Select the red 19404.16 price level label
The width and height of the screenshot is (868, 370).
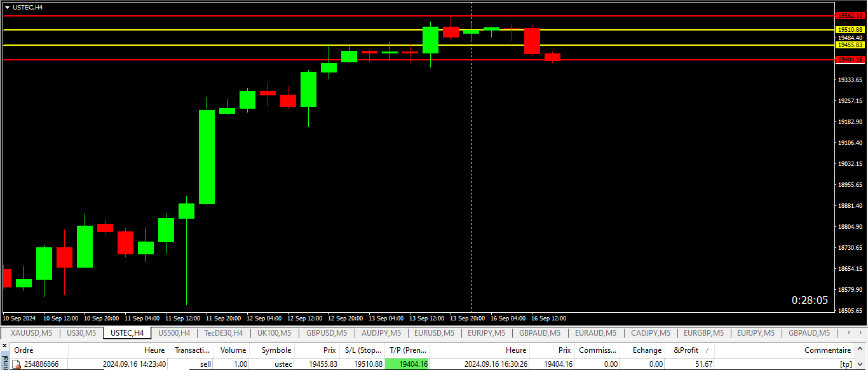click(x=850, y=60)
